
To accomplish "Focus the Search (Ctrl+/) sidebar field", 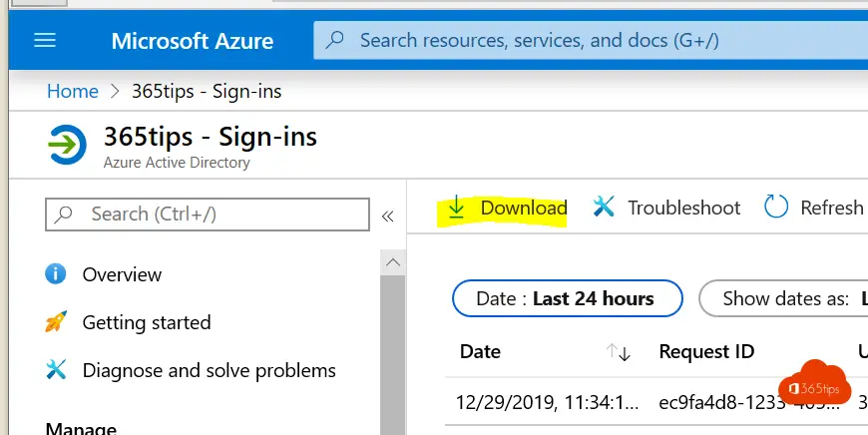I will click(208, 215).
